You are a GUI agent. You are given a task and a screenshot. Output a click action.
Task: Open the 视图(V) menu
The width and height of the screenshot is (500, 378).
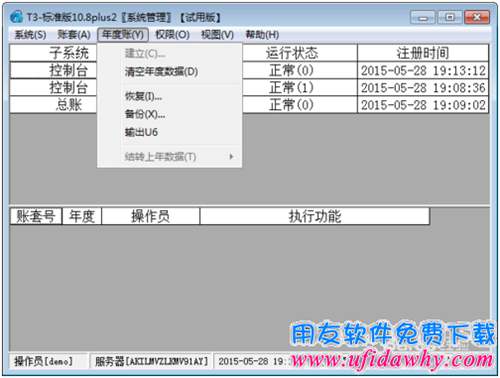pyautogui.click(x=217, y=35)
